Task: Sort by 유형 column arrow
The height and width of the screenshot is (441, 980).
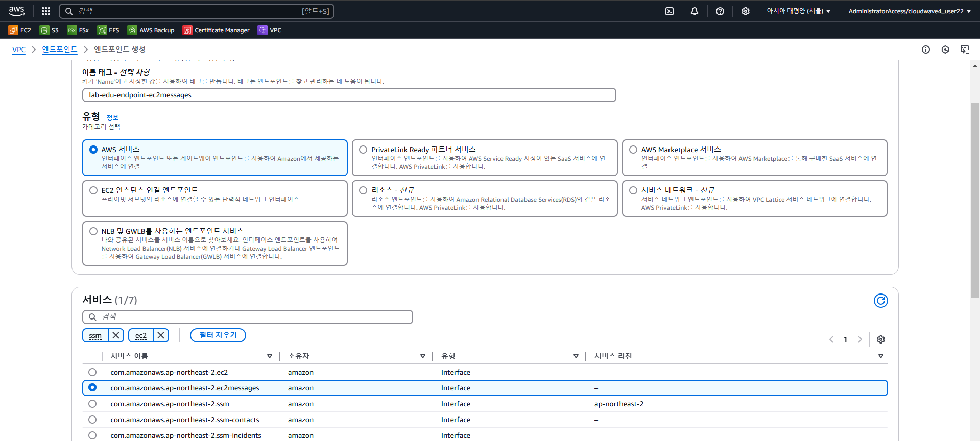Action: point(576,356)
